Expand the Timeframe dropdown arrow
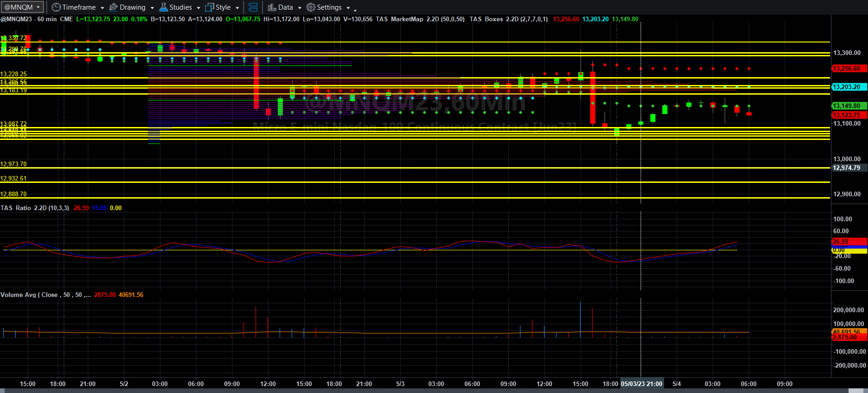 coord(102,8)
